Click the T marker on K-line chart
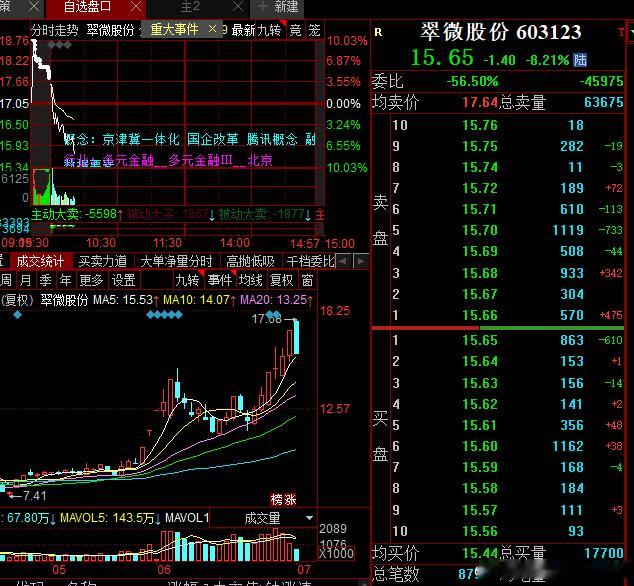 (x=149, y=433)
